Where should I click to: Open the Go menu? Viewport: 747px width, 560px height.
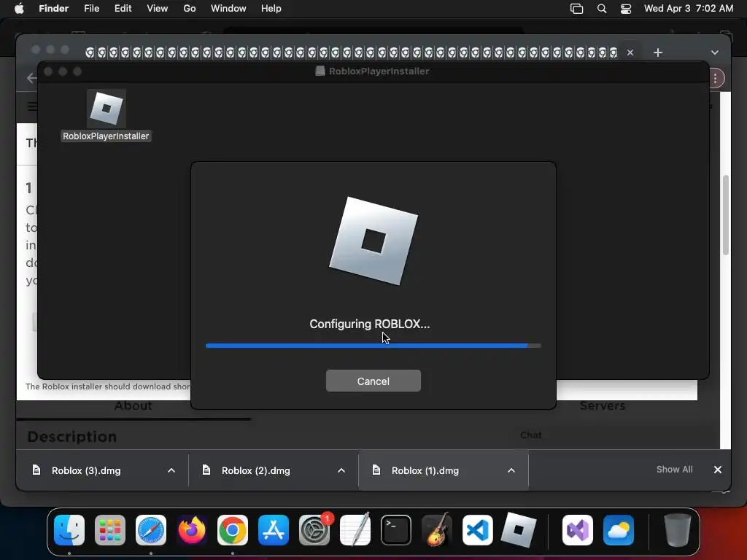(190, 9)
